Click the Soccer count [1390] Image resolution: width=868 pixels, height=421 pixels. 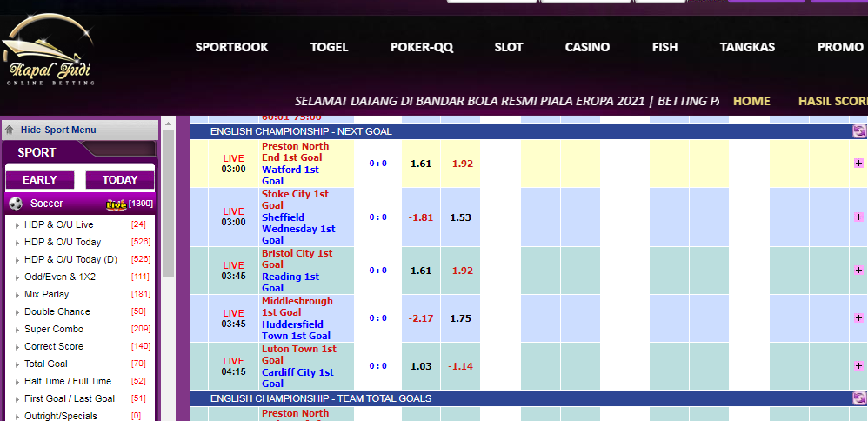pos(141,204)
